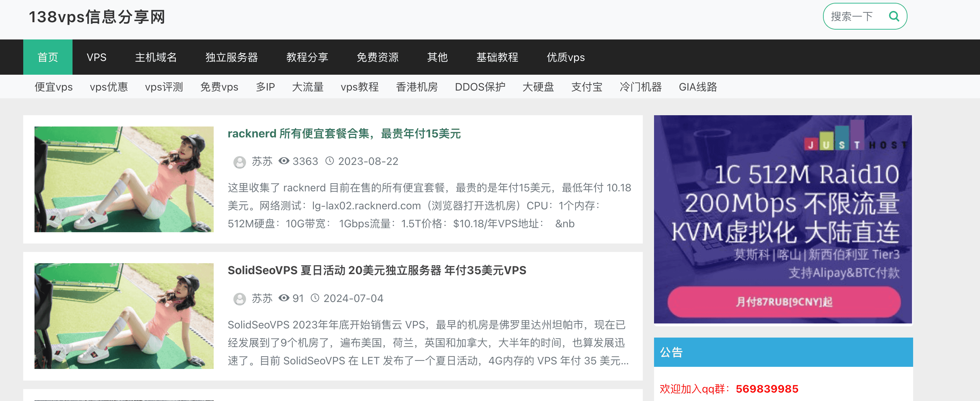This screenshot has height=401, width=980.
Task: Click the 便宜vps tag link
Action: pos(53,87)
